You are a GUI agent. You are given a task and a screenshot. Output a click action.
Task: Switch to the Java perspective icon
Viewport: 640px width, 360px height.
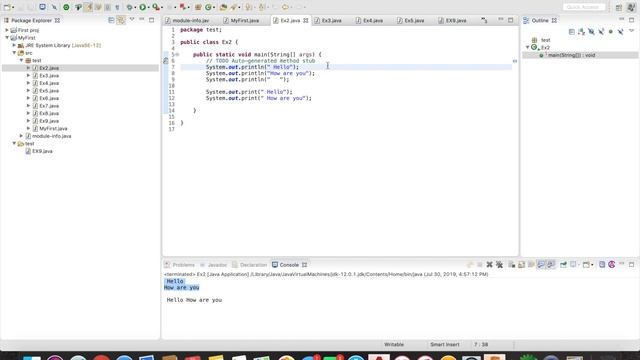coord(631,7)
